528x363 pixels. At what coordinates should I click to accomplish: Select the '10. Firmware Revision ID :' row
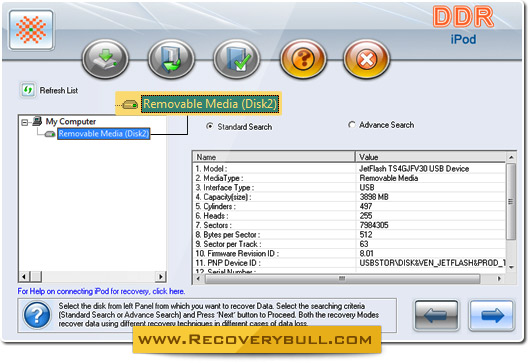pyautogui.click(x=350, y=253)
